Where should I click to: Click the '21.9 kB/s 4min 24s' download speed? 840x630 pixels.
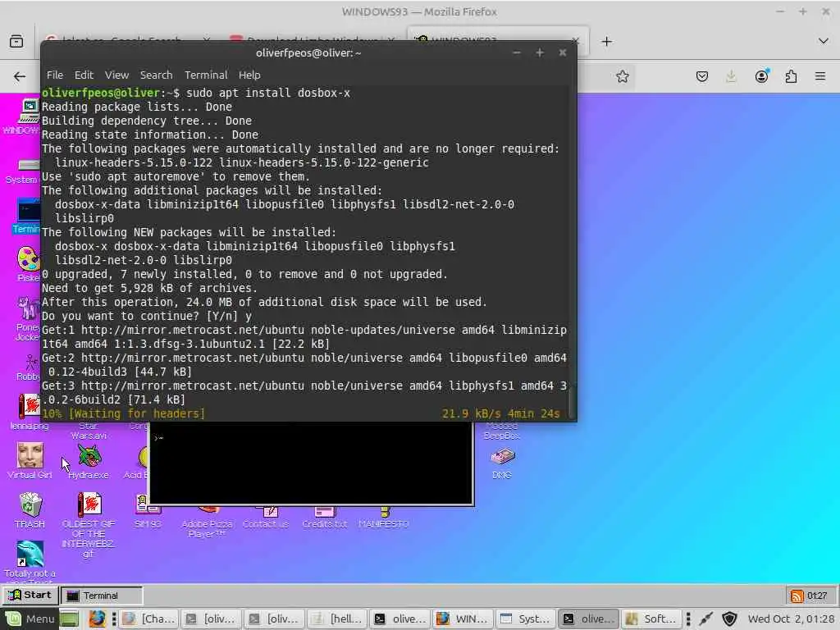pos(500,413)
